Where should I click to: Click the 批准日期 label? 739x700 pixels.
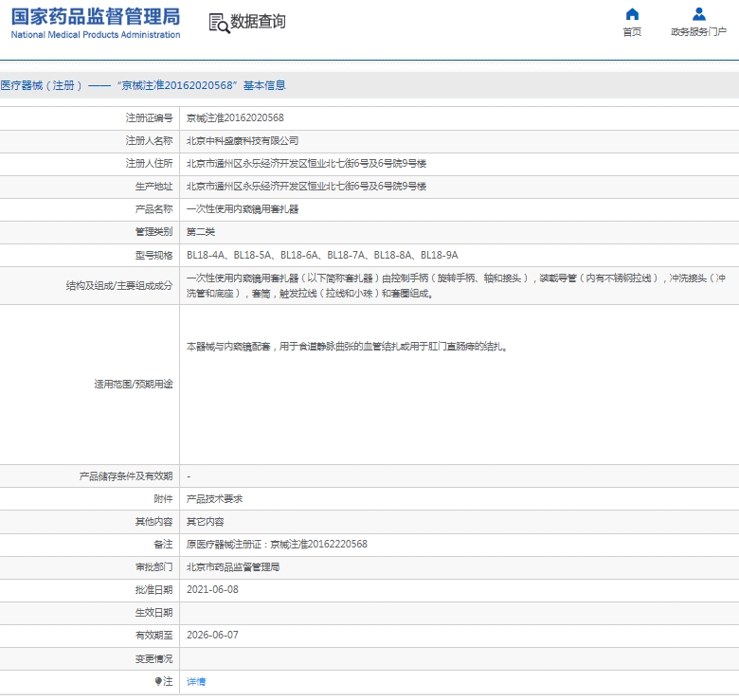(x=153, y=589)
